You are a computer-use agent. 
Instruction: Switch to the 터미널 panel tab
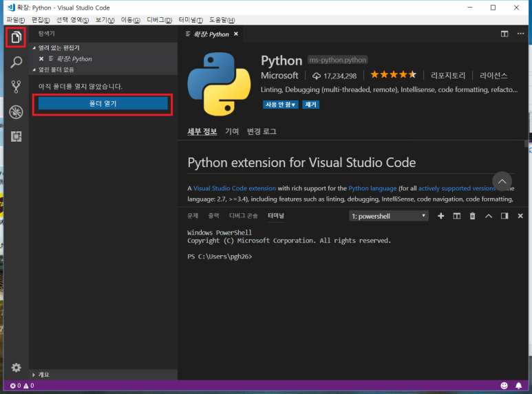click(276, 216)
